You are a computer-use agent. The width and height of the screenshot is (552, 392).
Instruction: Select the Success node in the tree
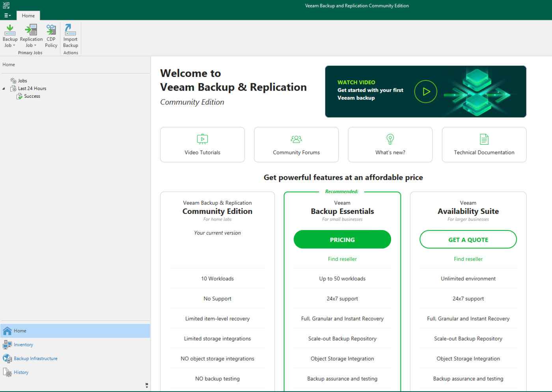click(32, 96)
